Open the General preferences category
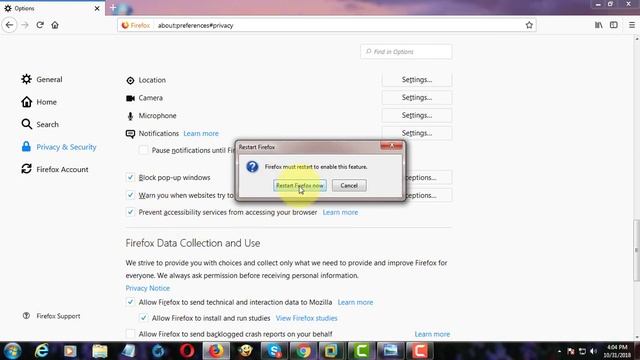 pyautogui.click(x=42, y=79)
